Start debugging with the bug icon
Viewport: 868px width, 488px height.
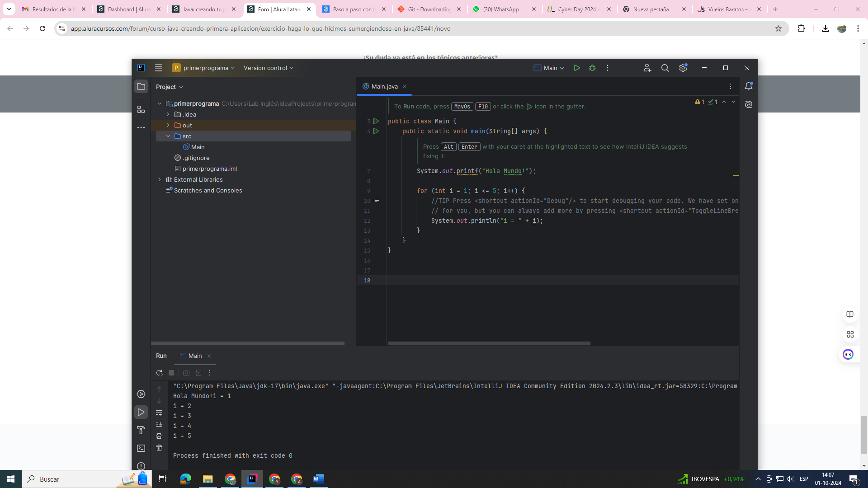[592, 68]
